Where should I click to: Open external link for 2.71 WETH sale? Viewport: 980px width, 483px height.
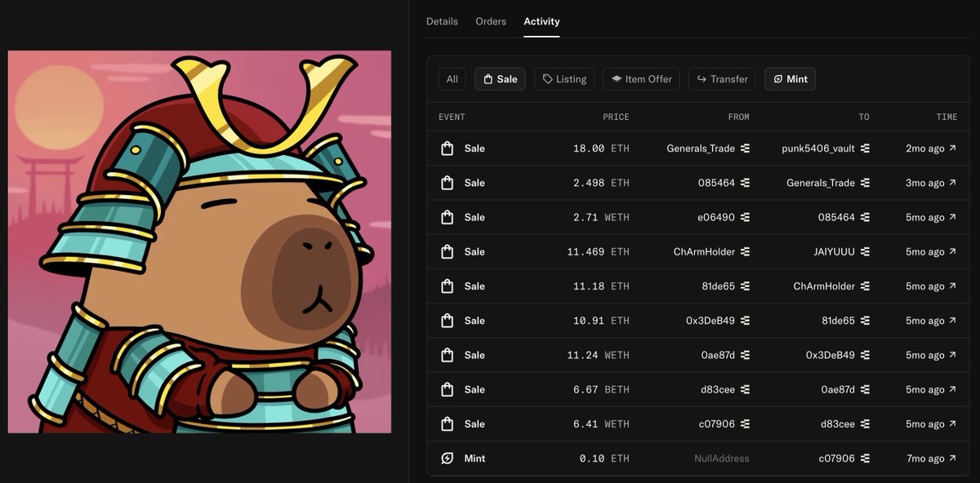click(952, 217)
